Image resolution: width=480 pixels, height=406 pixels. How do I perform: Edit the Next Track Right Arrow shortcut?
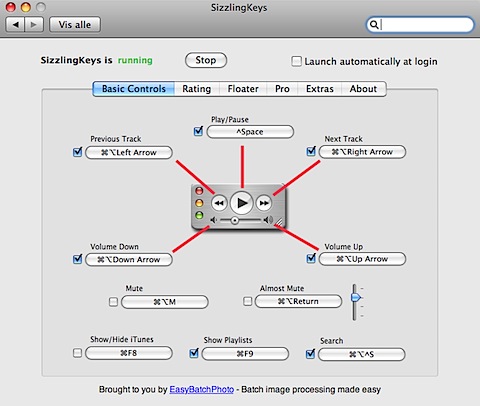coord(362,152)
